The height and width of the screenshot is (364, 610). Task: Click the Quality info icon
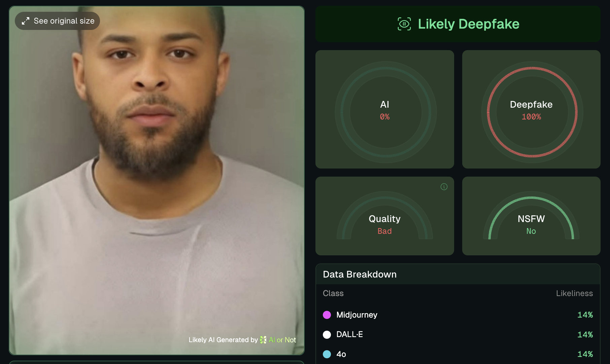pos(444,187)
